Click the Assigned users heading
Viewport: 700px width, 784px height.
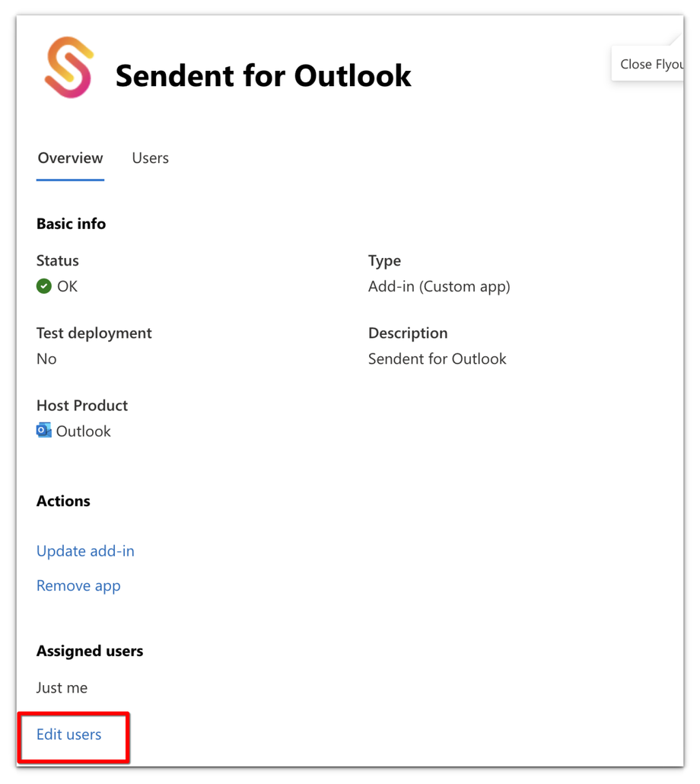coord(90,651)
